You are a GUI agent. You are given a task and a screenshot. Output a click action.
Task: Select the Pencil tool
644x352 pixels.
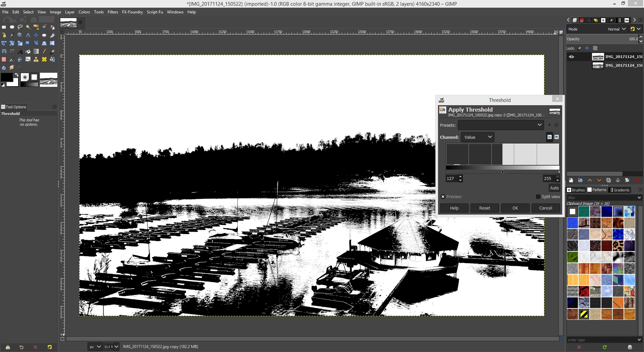coord(44,51)
